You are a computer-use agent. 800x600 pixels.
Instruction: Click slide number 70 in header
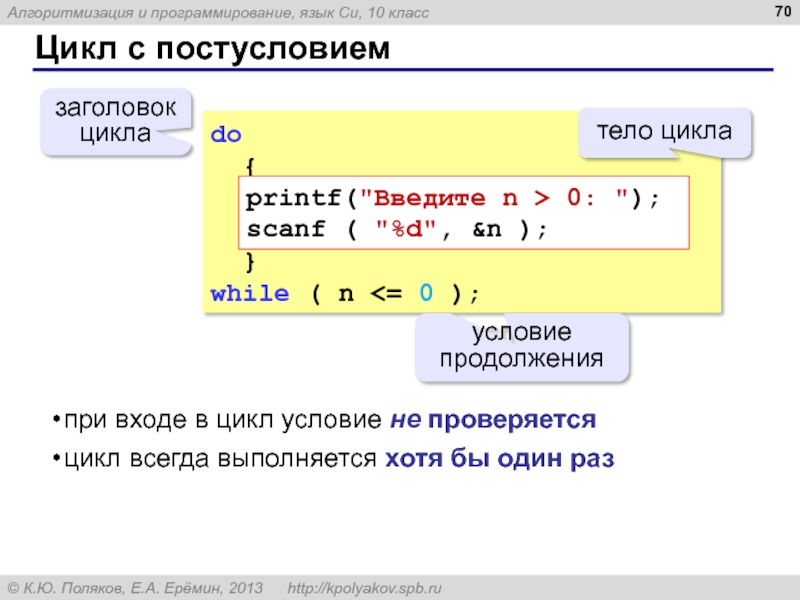coord(782,11)
